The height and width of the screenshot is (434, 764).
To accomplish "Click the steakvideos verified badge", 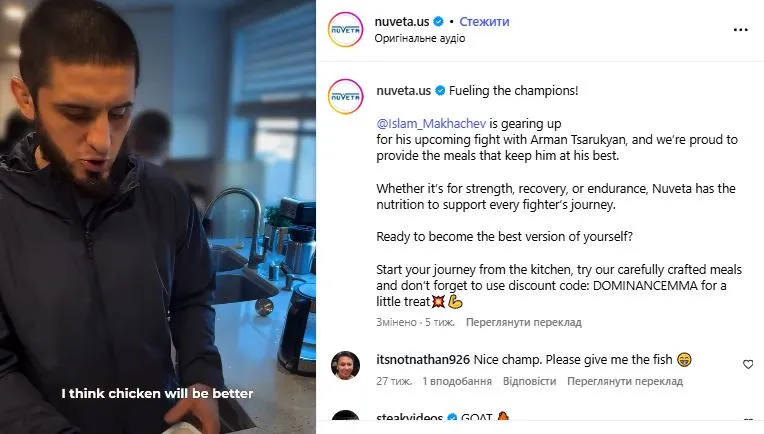I will (452, 418).
